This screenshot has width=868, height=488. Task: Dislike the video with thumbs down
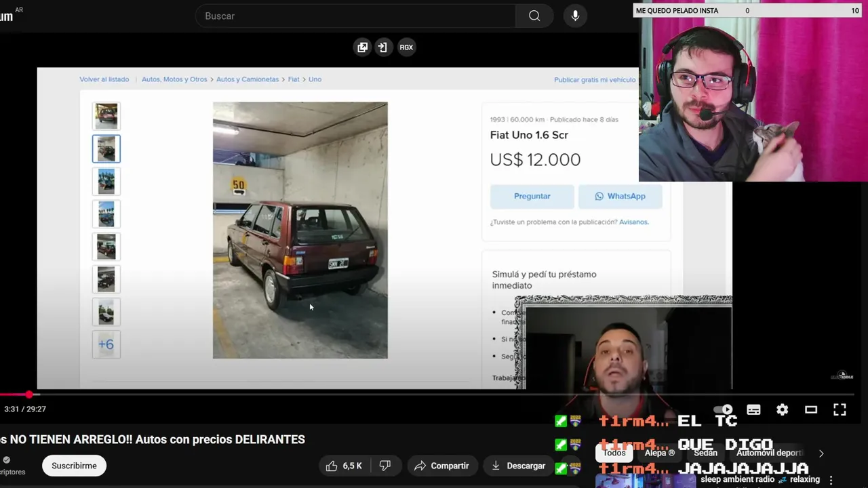[385, 466]
